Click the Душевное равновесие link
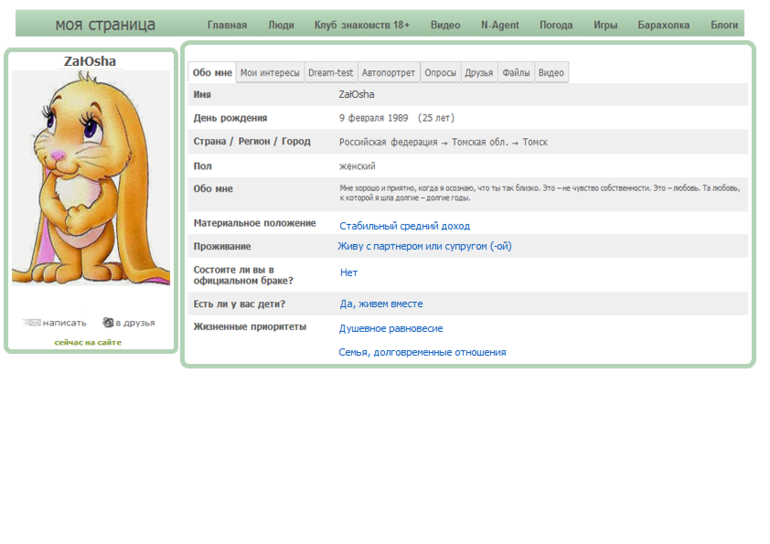770x544 pixels. click(391, 328)
